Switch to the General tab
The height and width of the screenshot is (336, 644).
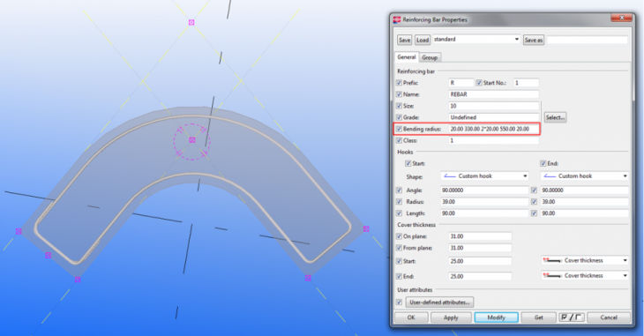[407, 57]
